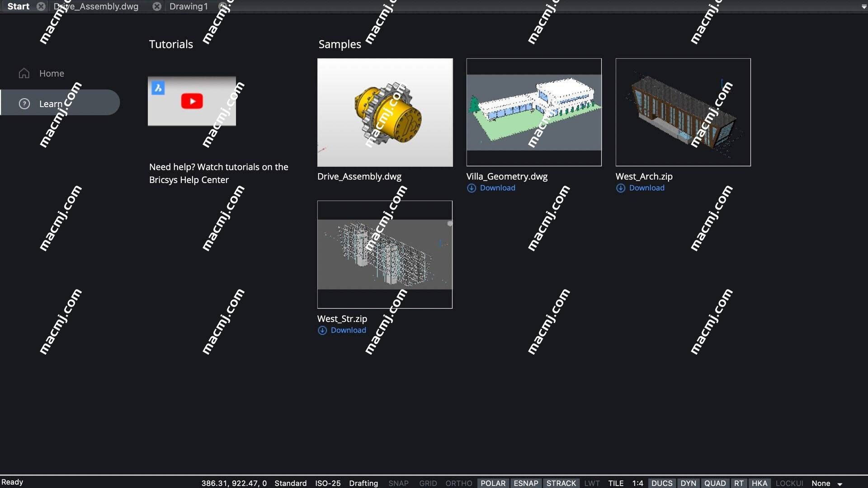Close the Drive_Assembly.dwg tab
Image resolution: width=868 pixels, height=488 pixels.
coord(157,6)
